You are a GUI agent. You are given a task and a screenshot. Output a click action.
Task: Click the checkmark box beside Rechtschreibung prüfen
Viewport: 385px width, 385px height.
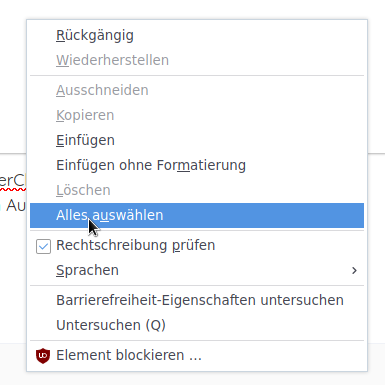[43, 246]
